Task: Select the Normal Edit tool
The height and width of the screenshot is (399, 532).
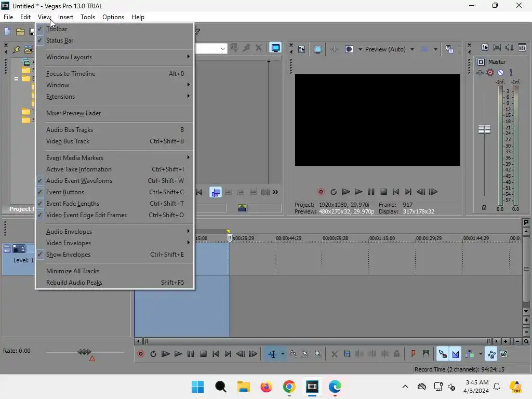Action: point(272,354)
